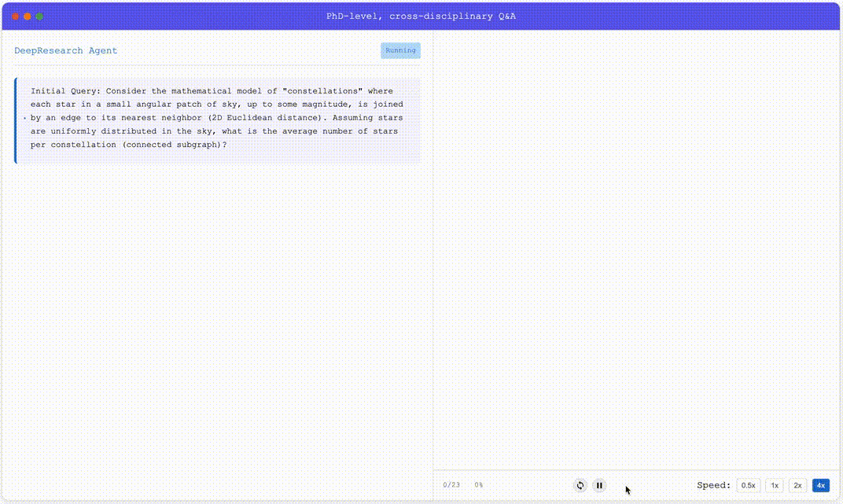The width and height of the screenshot is (843, 504).
Task: Click the orange minimize window dot
Action: pos(28,17)
